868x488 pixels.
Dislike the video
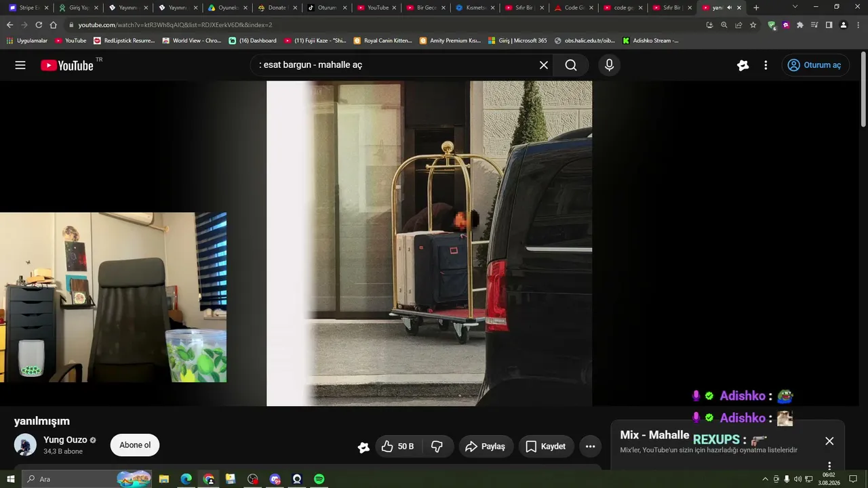click(x=437, y=446)
